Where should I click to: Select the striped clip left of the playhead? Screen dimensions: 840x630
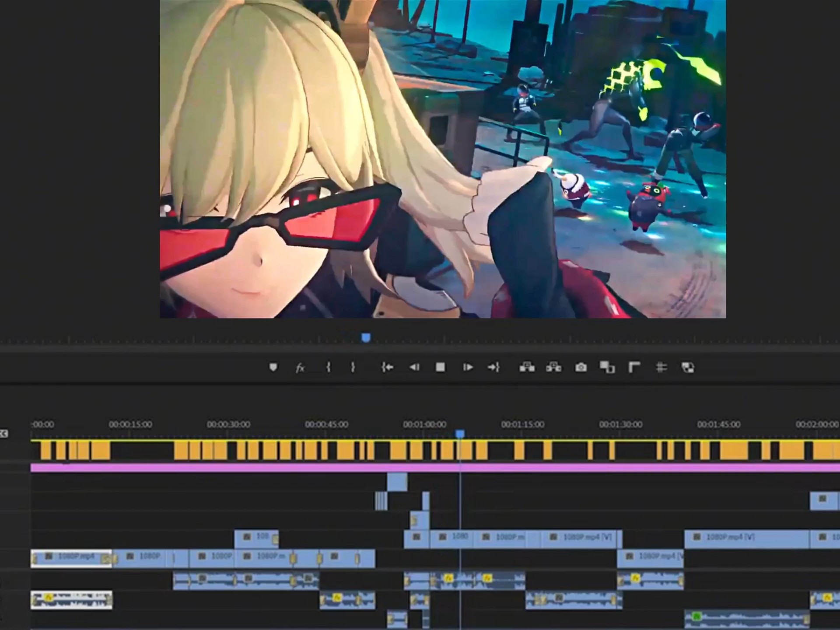(381, 500)
